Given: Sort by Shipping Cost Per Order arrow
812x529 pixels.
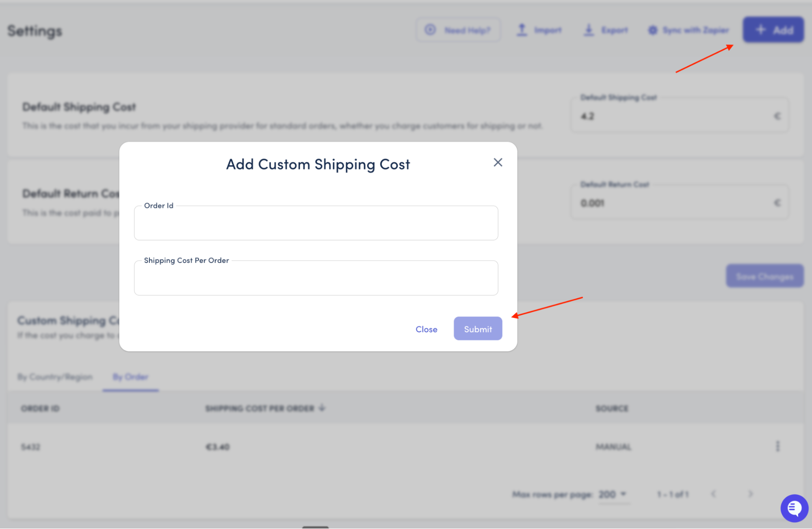Looking at the screenshot, I should pyautogui.click(x=322, y=408).
